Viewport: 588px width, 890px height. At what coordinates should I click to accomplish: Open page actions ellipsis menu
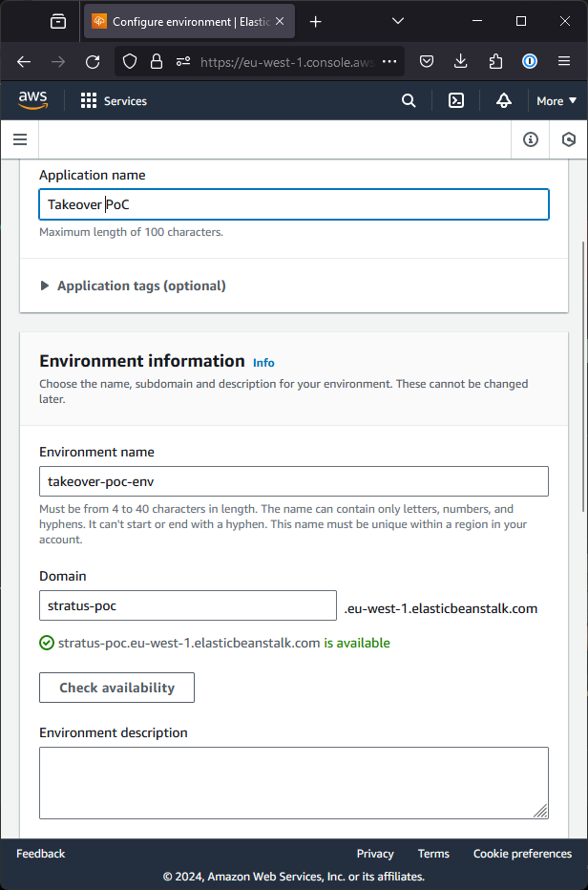click(x=389, y=61)
